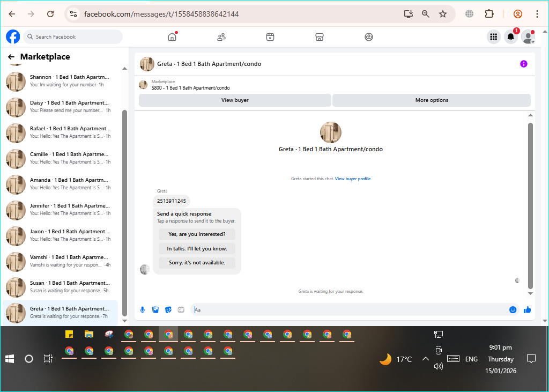Send quick response 'In talks. I'll let you know.'

197,249
